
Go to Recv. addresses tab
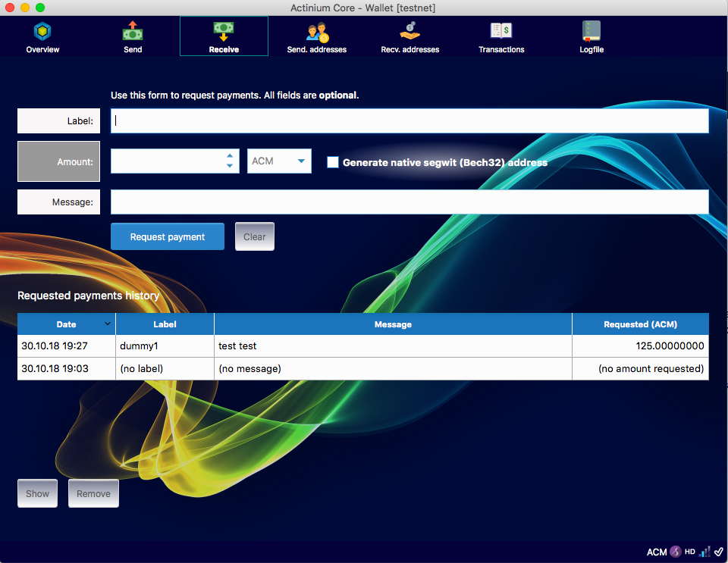[x=410, y=37]
